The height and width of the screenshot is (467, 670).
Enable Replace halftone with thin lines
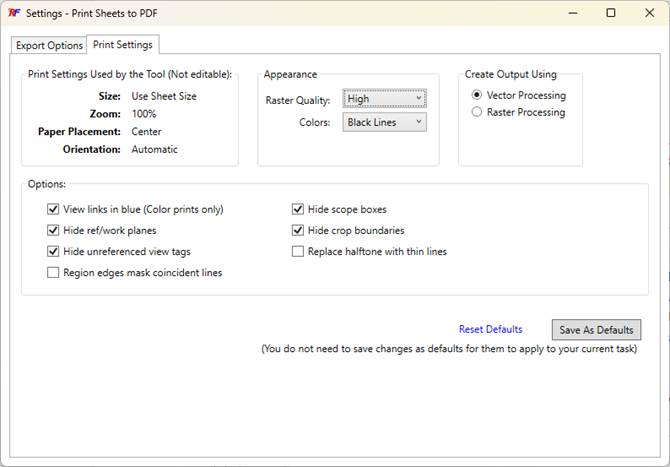point(298,252)
